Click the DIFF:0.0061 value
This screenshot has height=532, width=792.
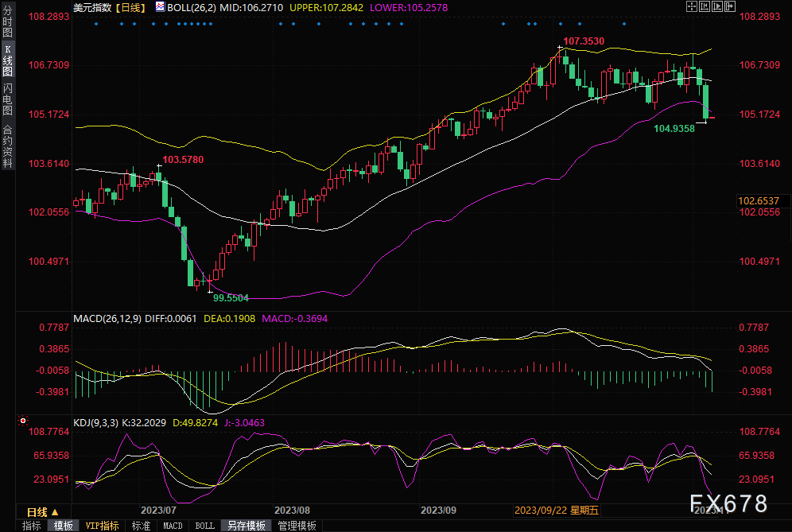(171, 319)
